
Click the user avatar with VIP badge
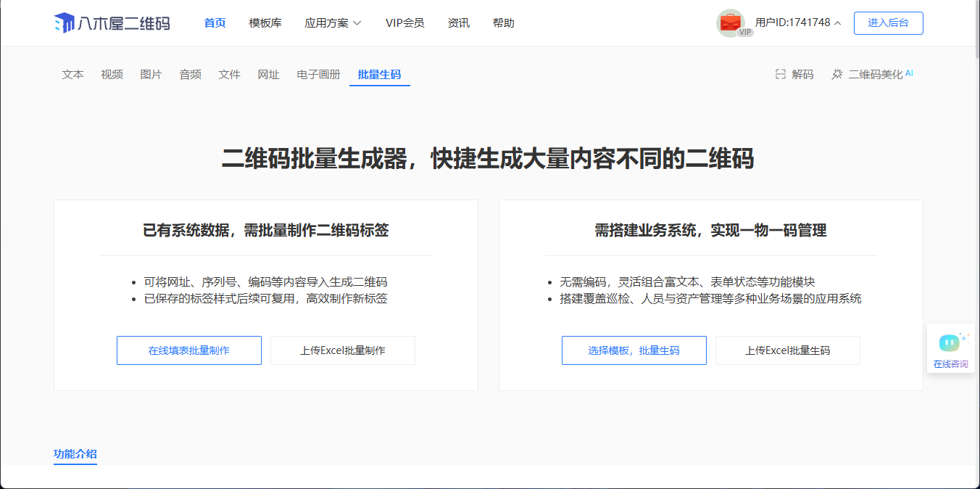coord(731,22)
